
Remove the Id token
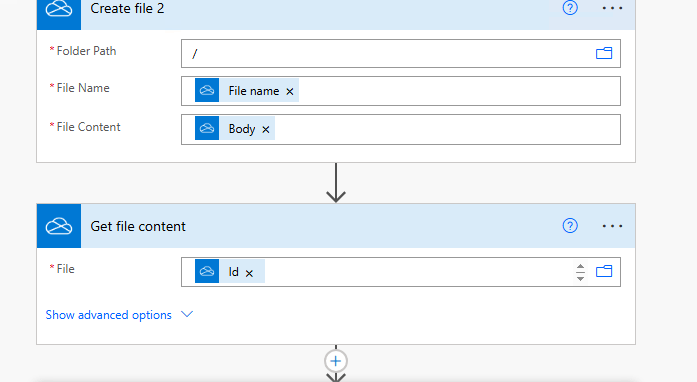pos(249,273)
